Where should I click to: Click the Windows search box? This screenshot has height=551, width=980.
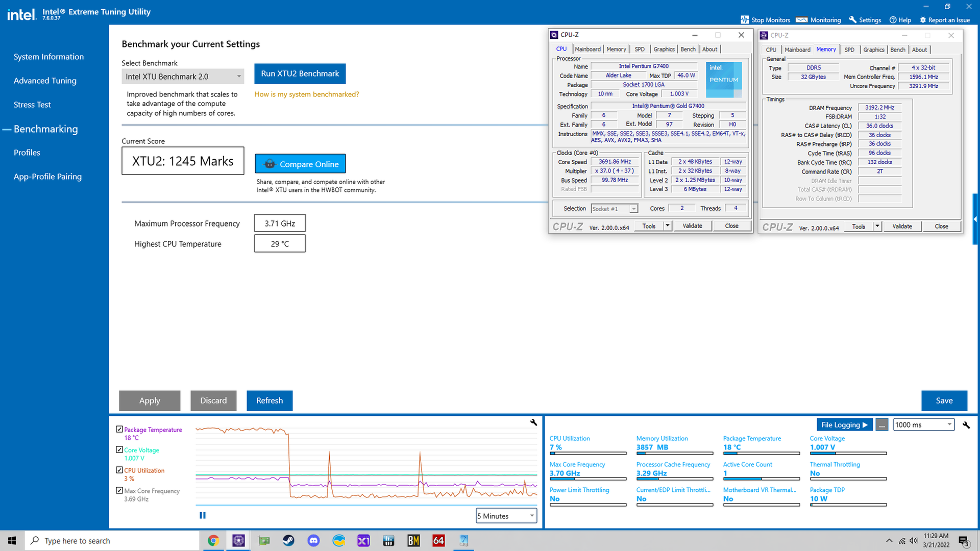(112, 541)
